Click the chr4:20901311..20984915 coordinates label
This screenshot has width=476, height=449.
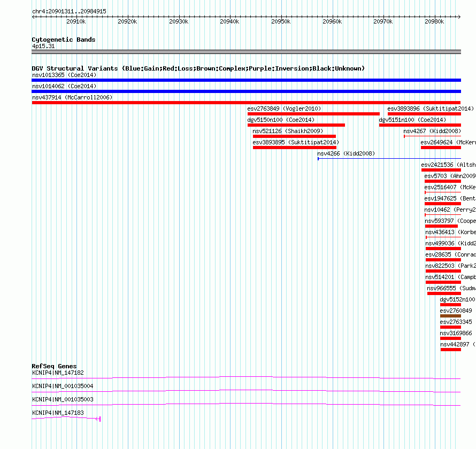[x=69, y=11]
